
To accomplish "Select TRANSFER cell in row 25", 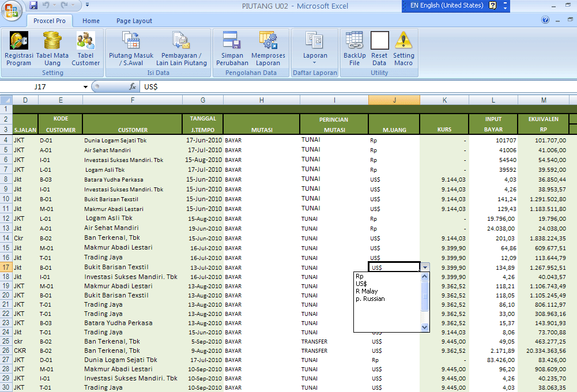I will (x=334, y=342).
